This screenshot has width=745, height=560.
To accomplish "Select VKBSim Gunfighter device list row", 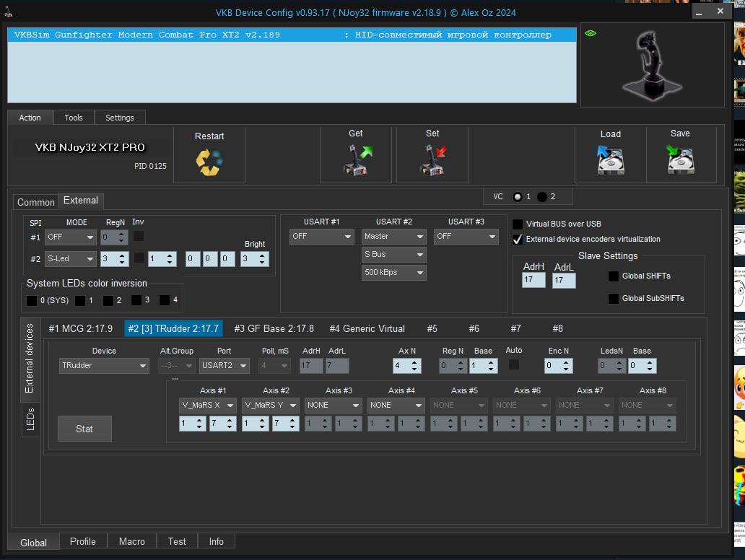I will point(292,35).
